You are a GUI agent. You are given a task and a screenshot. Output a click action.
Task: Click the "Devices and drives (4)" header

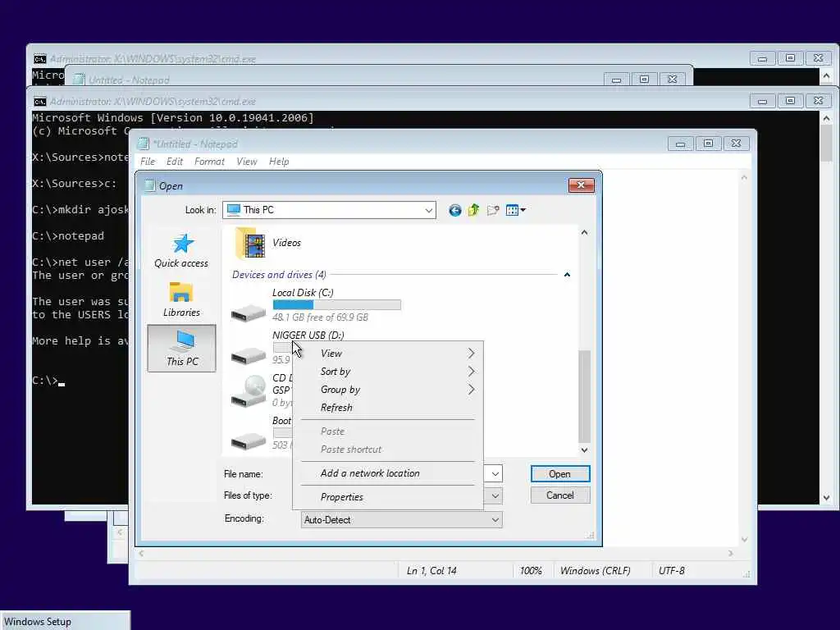279,275
